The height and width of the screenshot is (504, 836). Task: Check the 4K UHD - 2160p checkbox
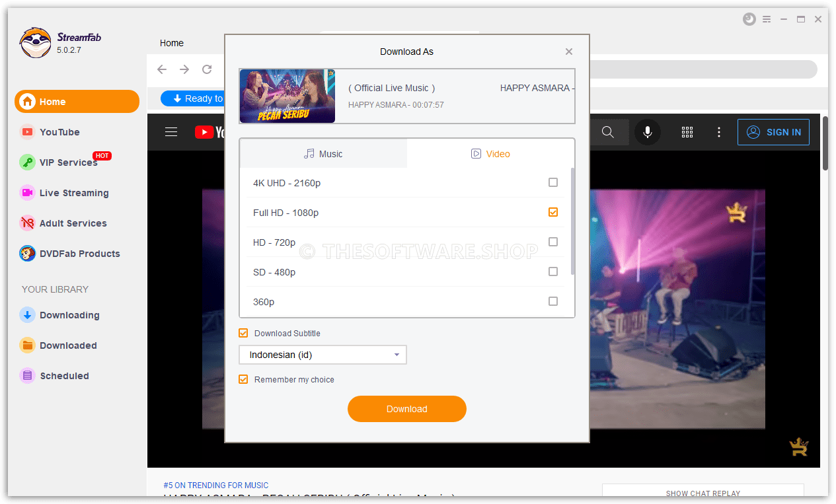click(x=553, y=182)
